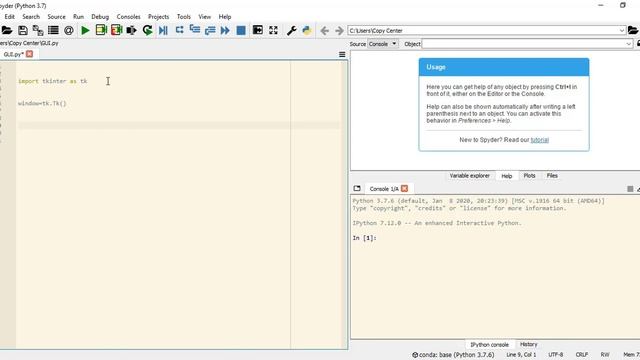
Task: Click the CRLF line ending status
Action: click(x=582, y=355)
